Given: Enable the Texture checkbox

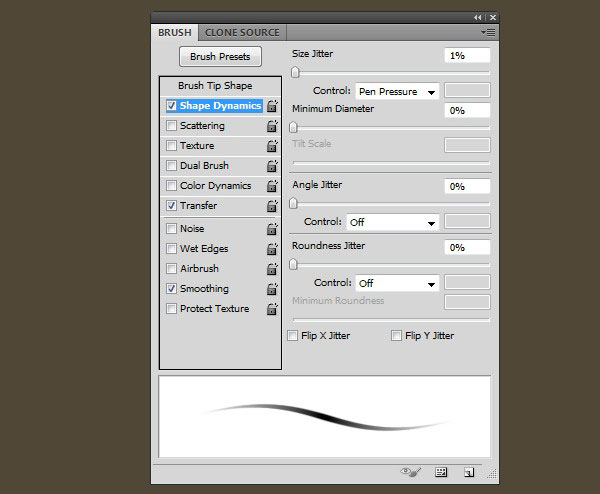Looking at the screenshot, I should [171, 145].
